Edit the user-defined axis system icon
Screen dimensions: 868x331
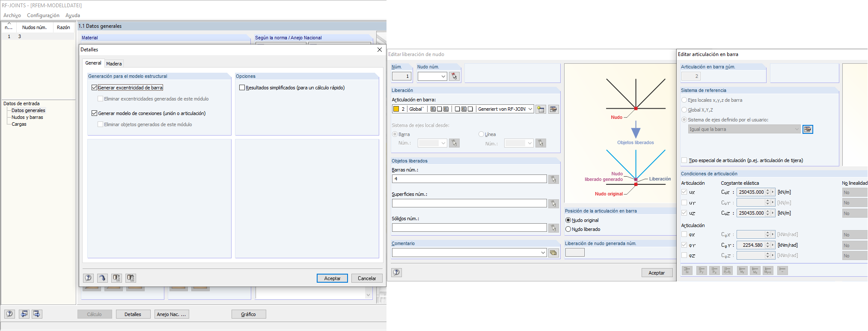pyautogui.click(x=808, y=129)
